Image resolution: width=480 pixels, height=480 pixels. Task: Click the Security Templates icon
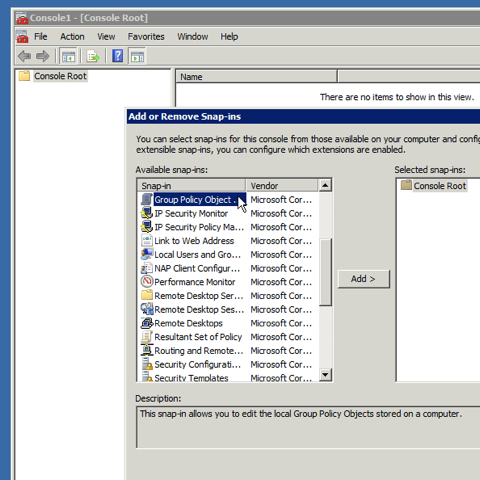(x=146, y=377)
